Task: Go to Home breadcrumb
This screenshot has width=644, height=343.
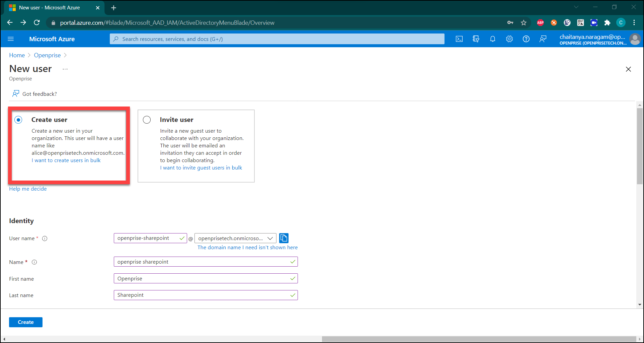Action: (x=17, y=55)
